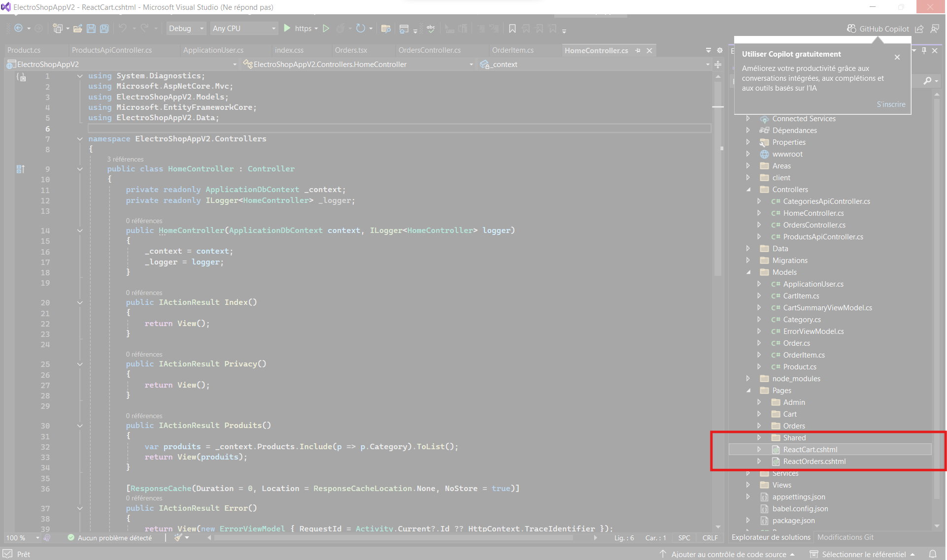947x560 pixels.
Task: Click the Save All icon
Action: click(x=104, y=29)
